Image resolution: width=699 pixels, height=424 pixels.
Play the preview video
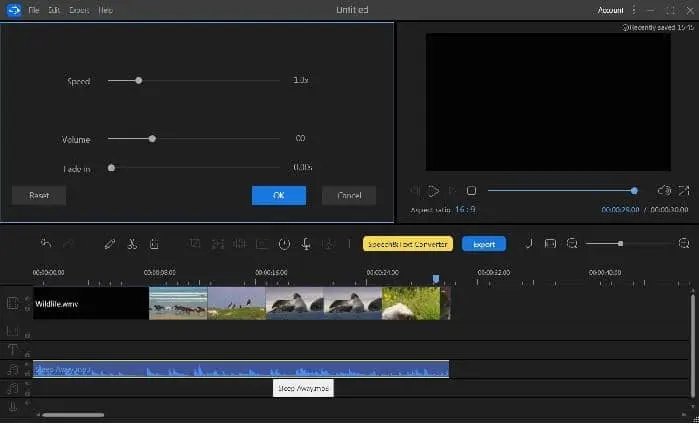tap(433, 191)
